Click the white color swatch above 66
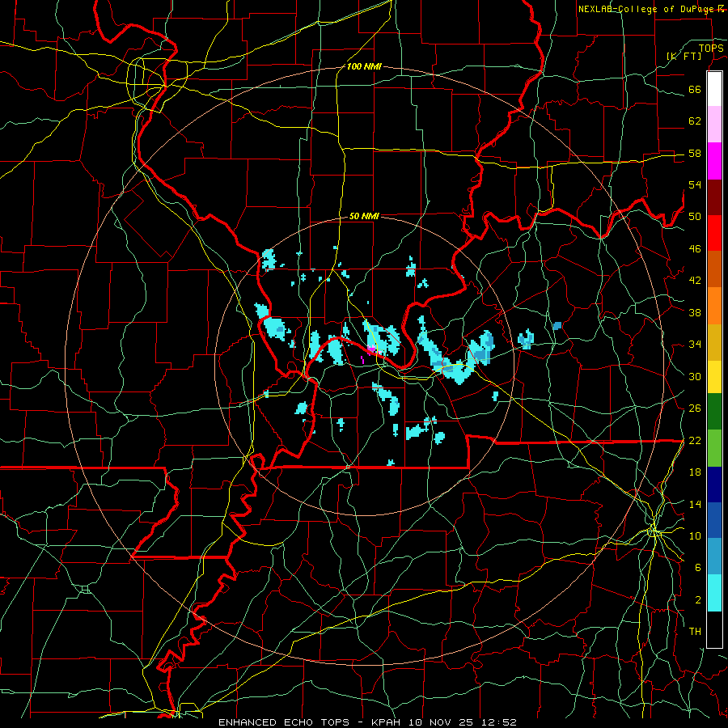This screenshot has width=728, height=728. (714, 89)
